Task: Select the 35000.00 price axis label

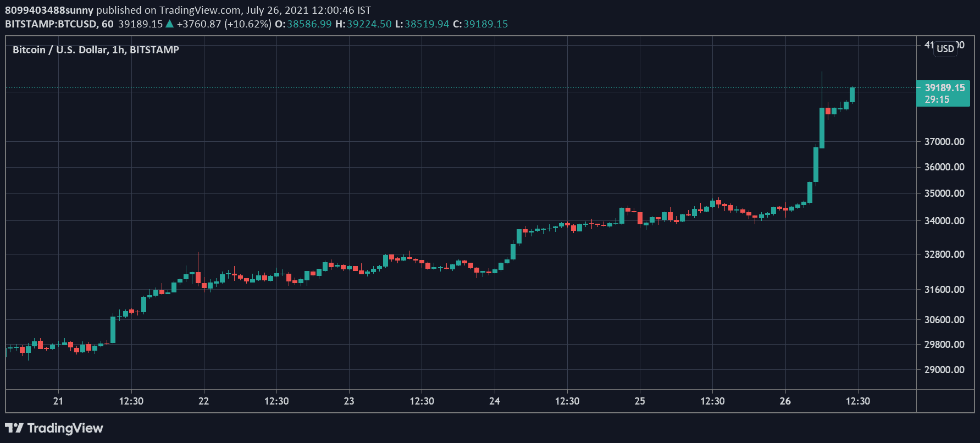Action: click(x=944, y=193)
